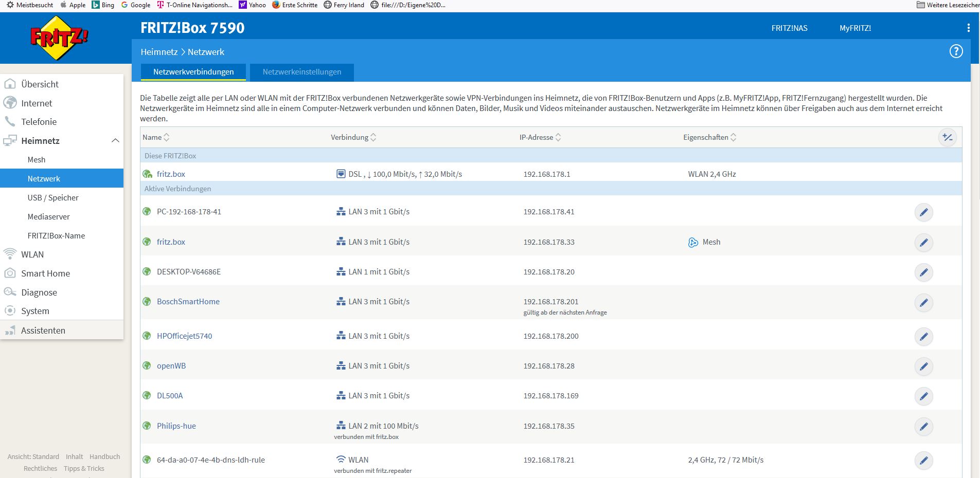Switch to the Netzwerkeinstellungen tab
The image size is (980, 478).
pyautogui.click(x=301, y=72)
